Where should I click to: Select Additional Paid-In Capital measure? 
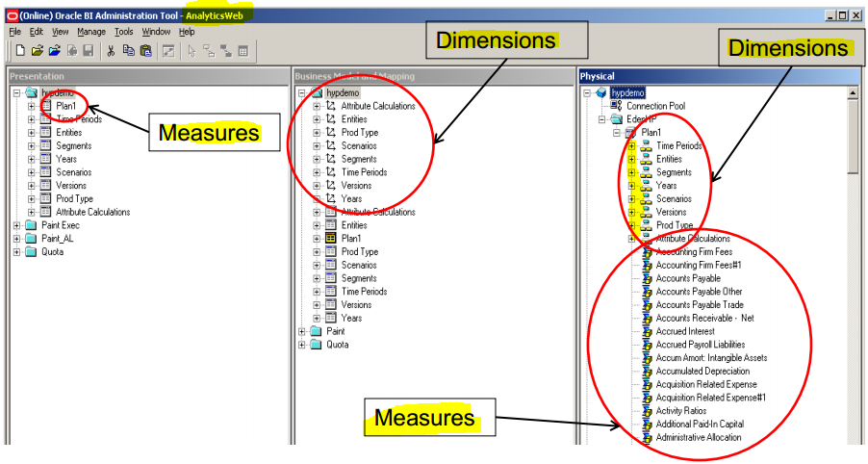(700, 425)
